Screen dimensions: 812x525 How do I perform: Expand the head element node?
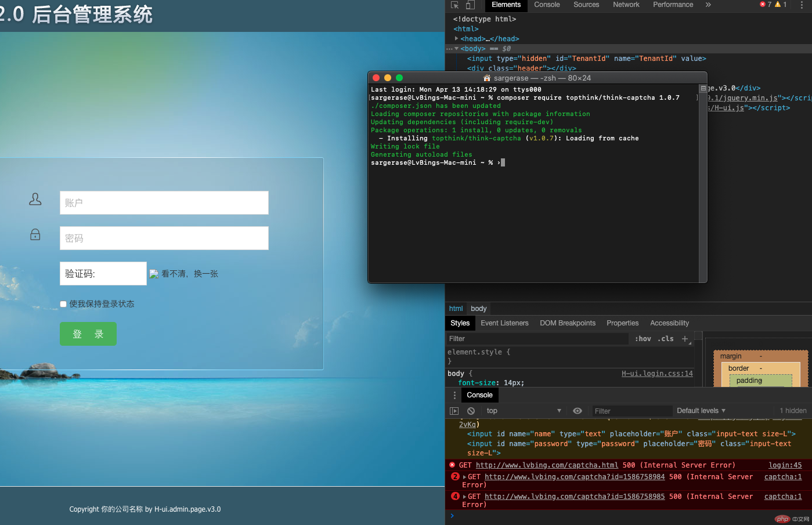(457, 38)
